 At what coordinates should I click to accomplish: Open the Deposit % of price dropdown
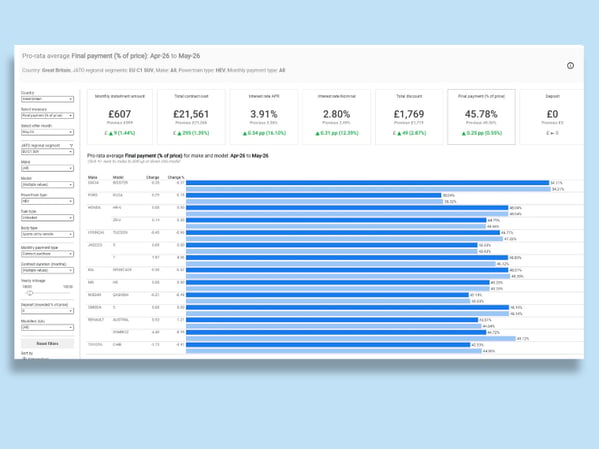47,311
